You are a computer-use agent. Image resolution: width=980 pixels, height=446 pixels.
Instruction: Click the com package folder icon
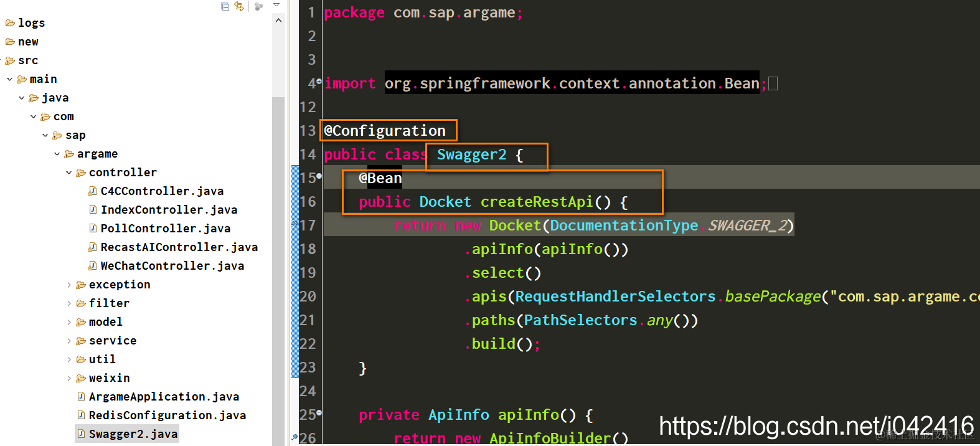click(45, 116)
